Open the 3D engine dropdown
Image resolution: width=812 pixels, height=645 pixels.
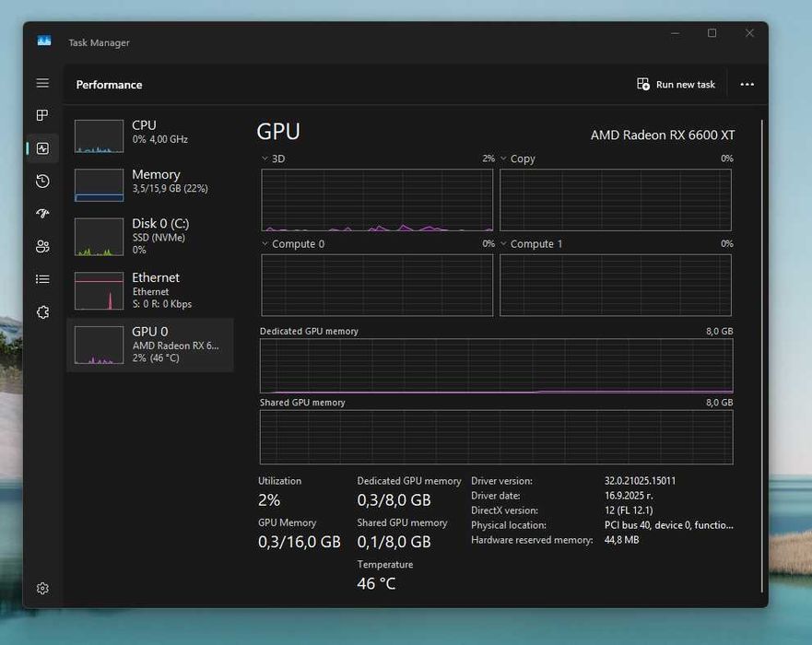(x=273, y=158)
